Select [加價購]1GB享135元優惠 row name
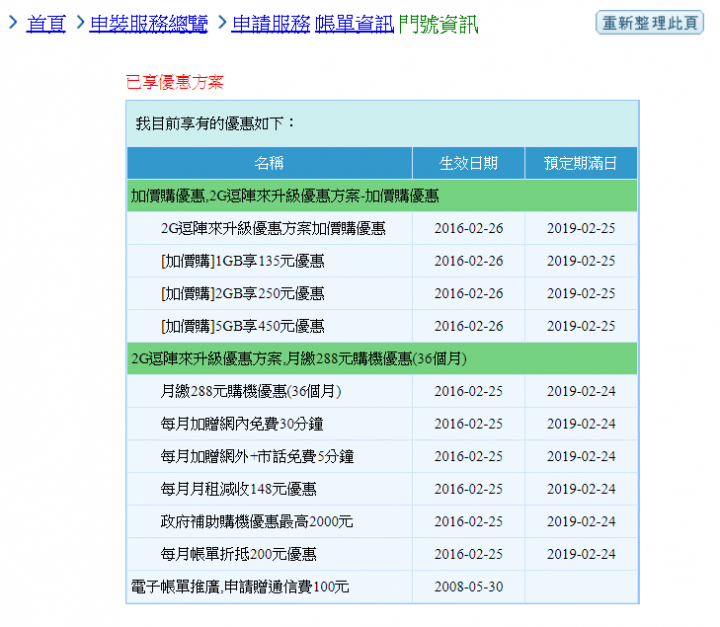Image resolution: width=720 pixels, height=627 pixels. tap(242, 261)
